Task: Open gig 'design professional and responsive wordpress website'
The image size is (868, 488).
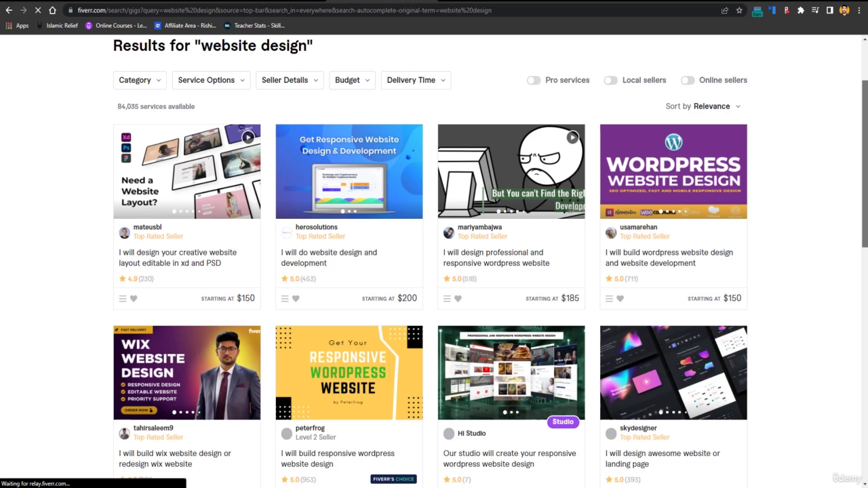Action: click(496, 258)
